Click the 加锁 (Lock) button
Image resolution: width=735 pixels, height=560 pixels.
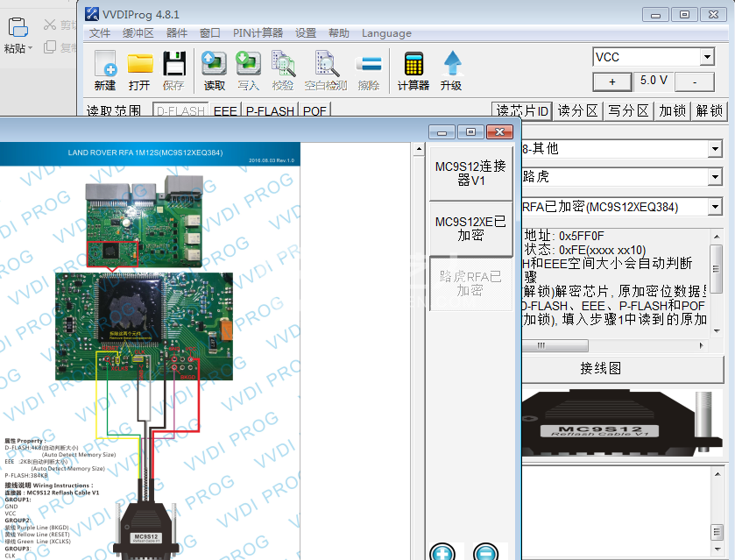(672, 111)
